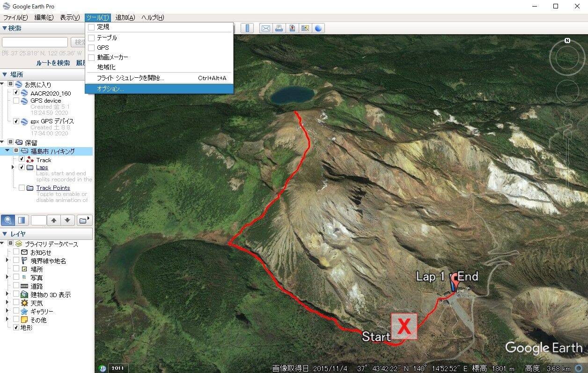Click the down arrow button in Places panel
588x373 pixels.
(68, 220)
